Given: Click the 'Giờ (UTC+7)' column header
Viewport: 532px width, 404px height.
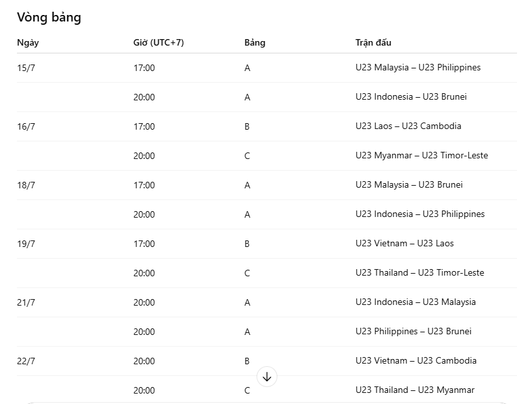Looking at the screenshot, I should pyautogui.click(x=158, y=43).
